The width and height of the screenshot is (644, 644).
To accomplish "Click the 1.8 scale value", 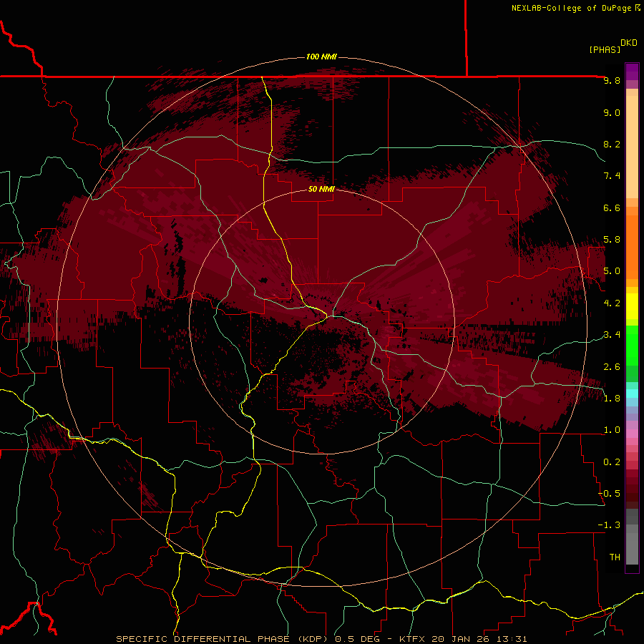I will (612, 399).
